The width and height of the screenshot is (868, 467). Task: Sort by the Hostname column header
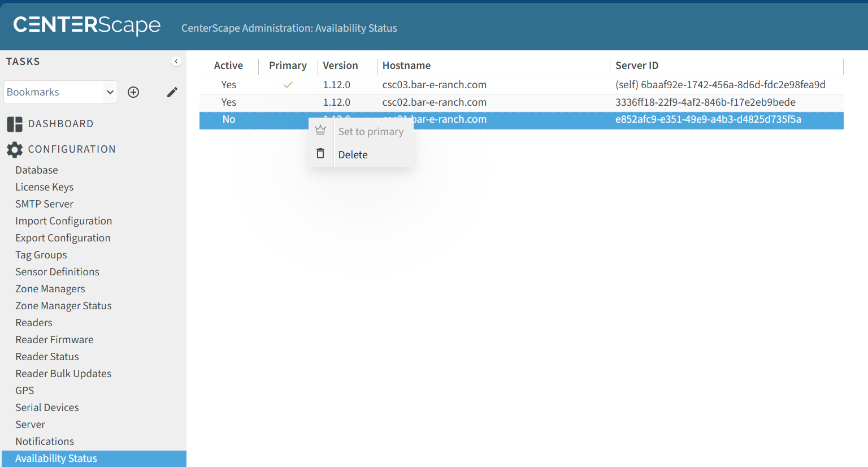[406, 66]
